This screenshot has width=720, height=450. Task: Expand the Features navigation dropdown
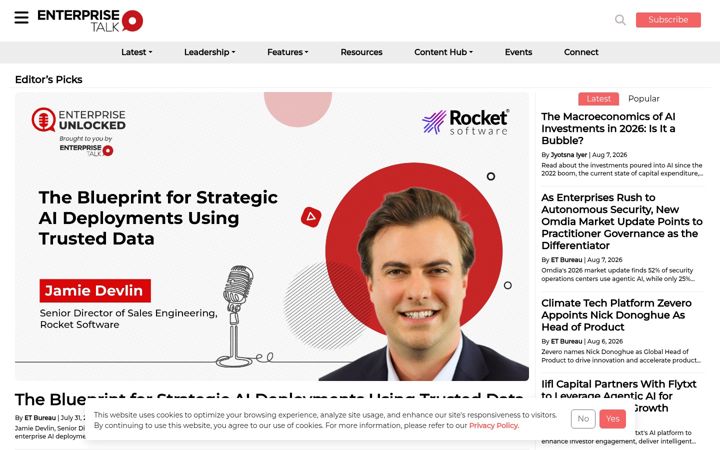click(287, 52)
